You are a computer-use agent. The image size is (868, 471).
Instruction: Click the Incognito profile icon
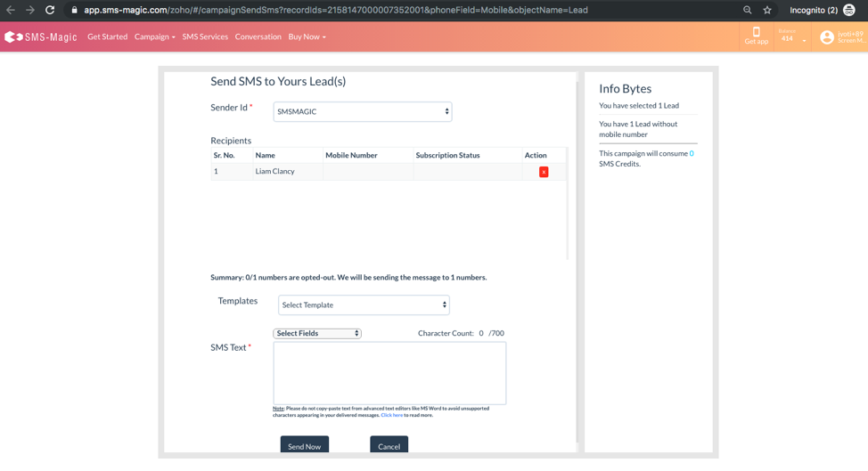[x=848, y=10]
